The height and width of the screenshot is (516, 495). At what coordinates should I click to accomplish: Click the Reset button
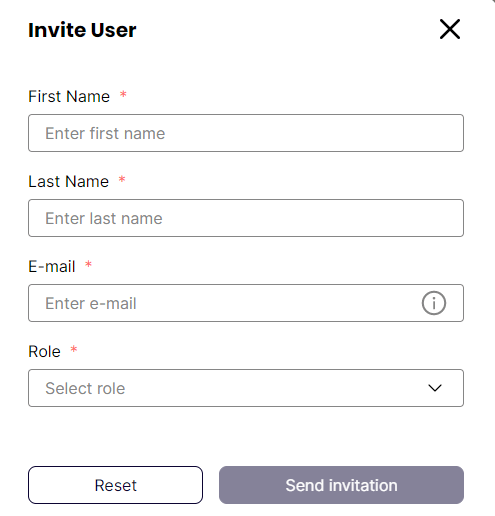[115, 485]
